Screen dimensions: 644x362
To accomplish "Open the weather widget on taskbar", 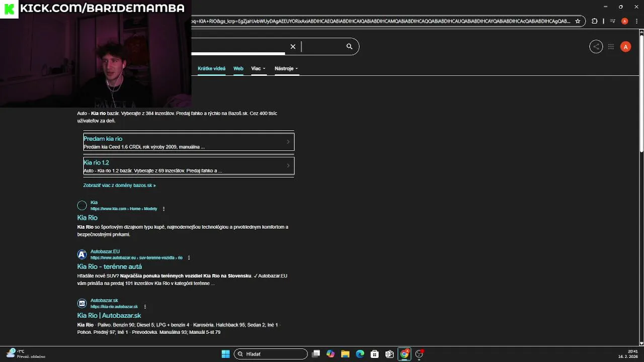I will click(x=26, y=354).
